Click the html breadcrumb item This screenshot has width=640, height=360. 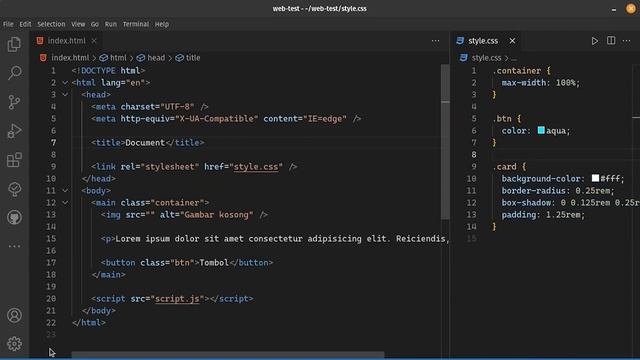pyautogui.click(x=118, y=58)
